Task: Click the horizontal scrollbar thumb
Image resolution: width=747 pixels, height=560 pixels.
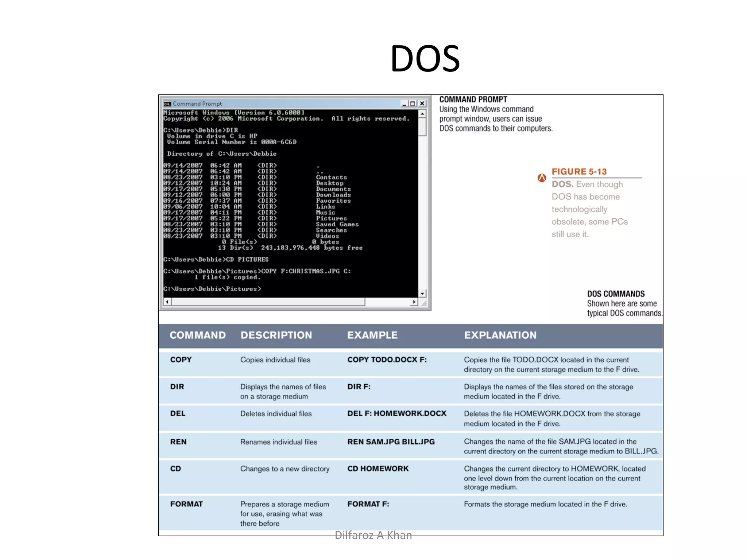Action: (x=268, y=302)
